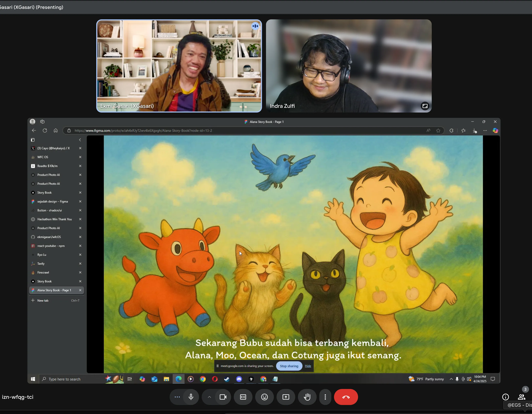Click the Ekmi Gasari video tile
532x414 pixels.
(x=179, y=66)
